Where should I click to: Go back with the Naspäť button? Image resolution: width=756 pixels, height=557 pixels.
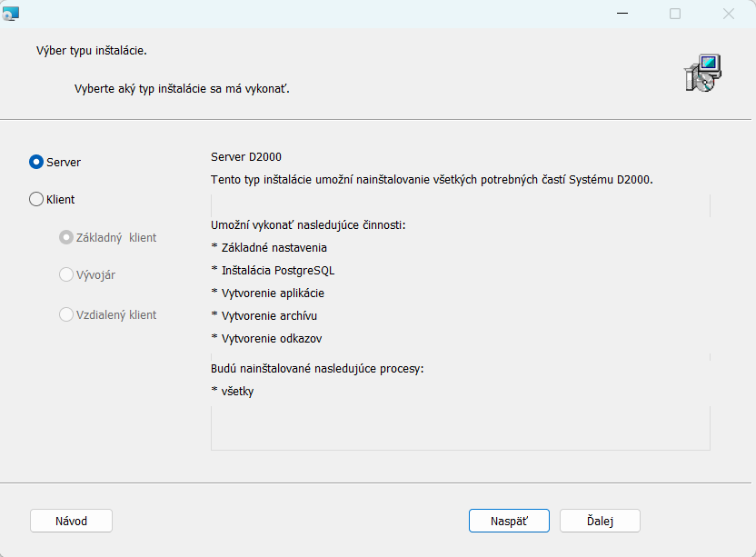click(x=509, y=521)
